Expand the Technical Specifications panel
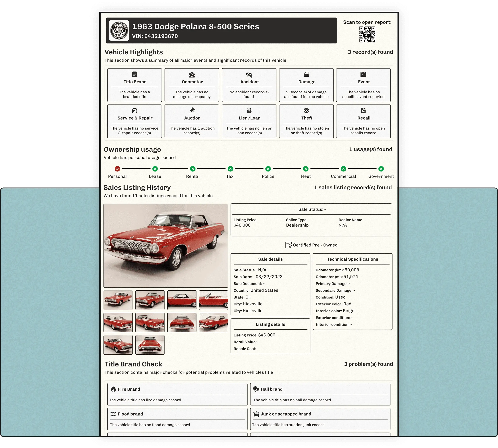The width and height of the screenshot is (498, 448). 353,259
